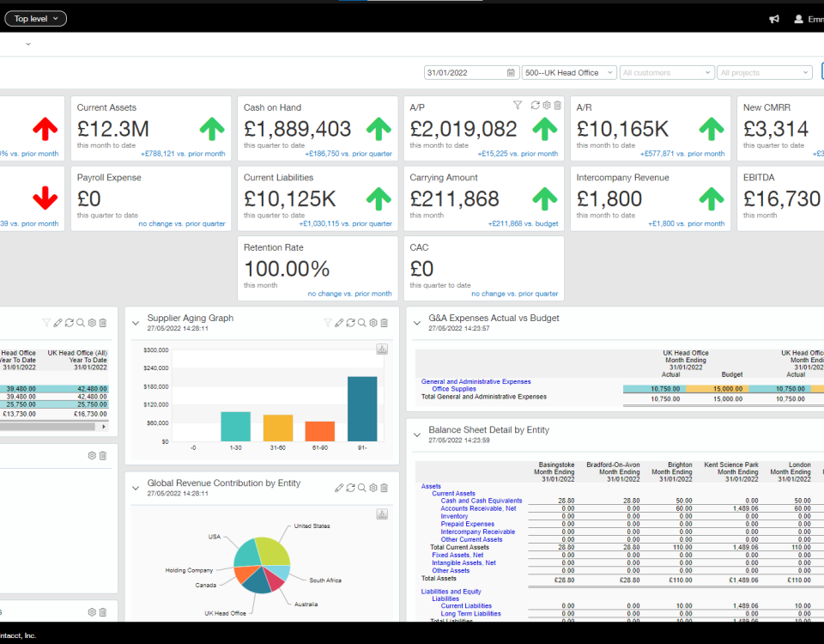Click the Intercompany Revenue £1,800 value

tap(609, 198)
